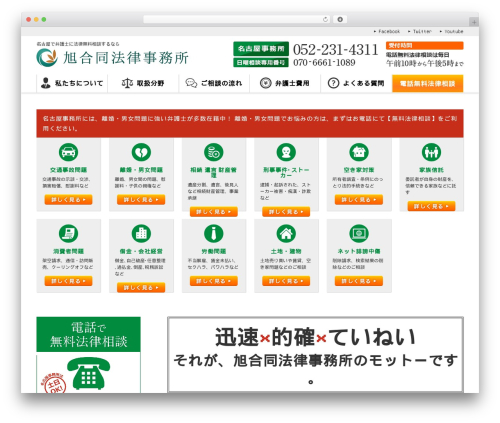Click the red 離婚・男女問題 announcement banner
Viewport: 500px width, 423px height.
click(250, 123)
